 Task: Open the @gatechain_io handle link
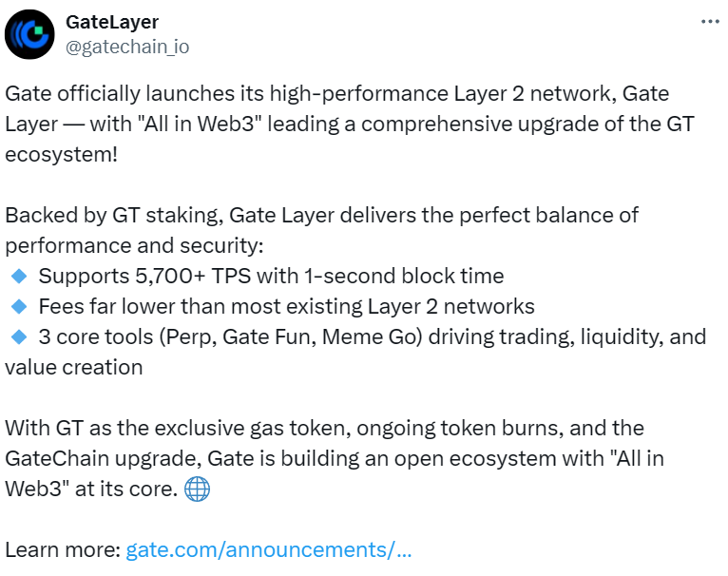[x=126, y=46]
